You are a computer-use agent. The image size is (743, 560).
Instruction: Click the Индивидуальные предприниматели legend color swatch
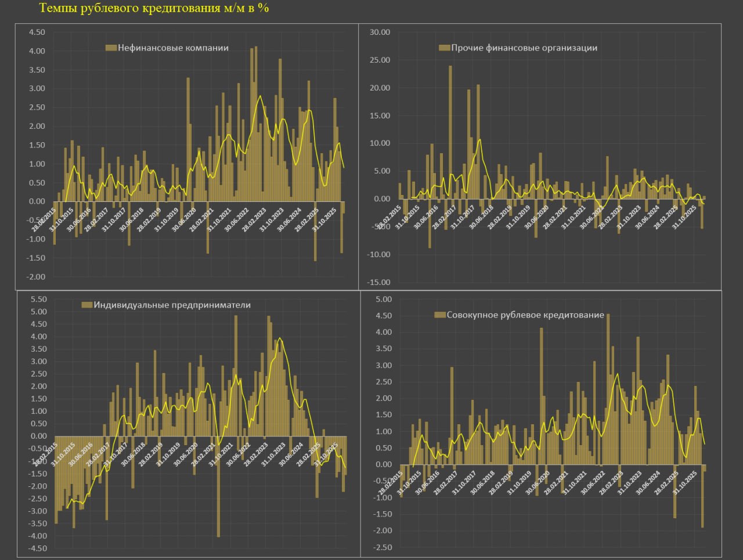tap(86, 305)
